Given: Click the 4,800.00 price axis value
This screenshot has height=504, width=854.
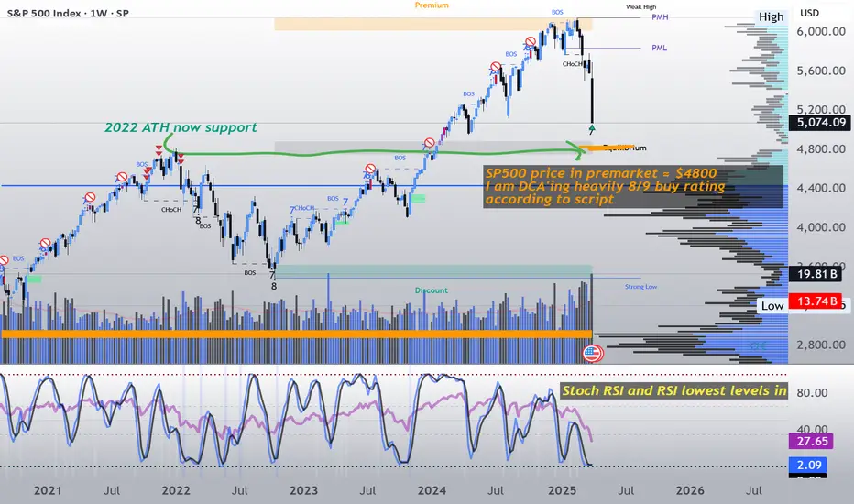Looking at the screenshot, I should 821,148.
